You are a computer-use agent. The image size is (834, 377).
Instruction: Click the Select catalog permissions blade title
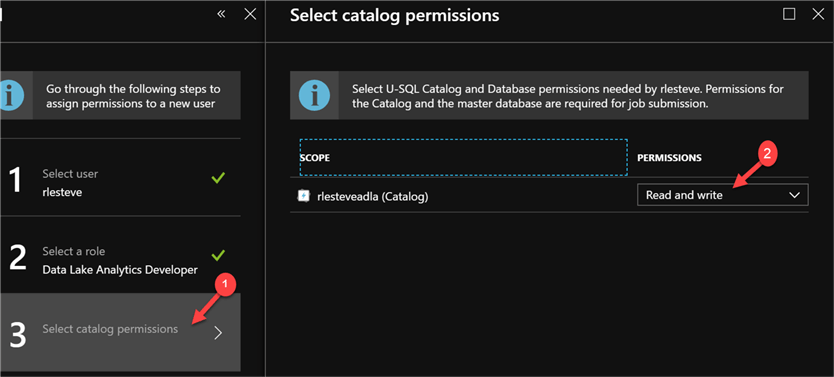point(395,15)
